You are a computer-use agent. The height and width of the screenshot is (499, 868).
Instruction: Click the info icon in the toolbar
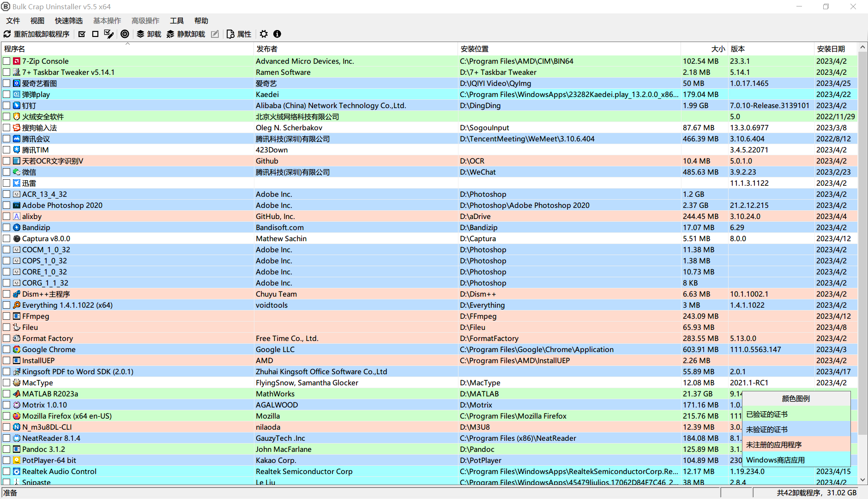click(277, 34)
